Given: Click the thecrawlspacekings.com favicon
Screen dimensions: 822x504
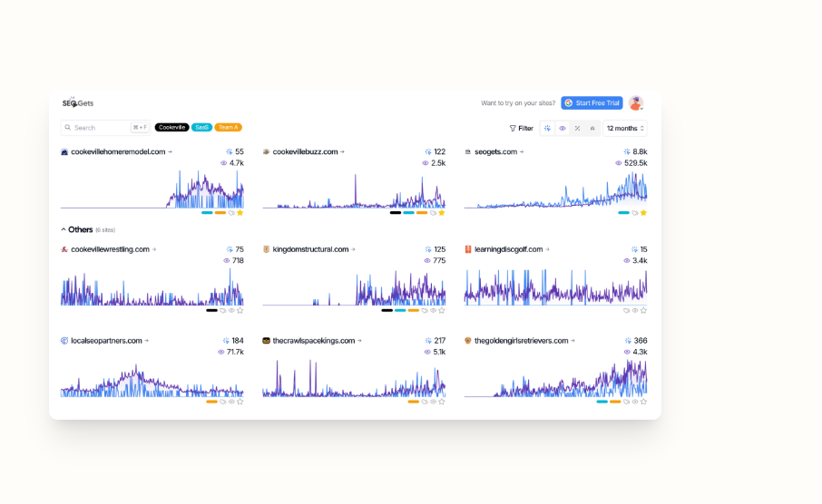Looking at the screenshot, I should (267, 341).
